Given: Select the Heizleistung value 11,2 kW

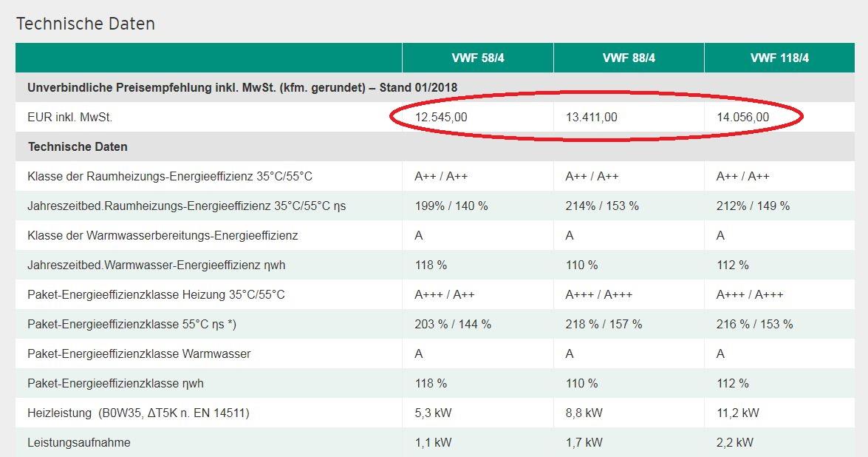Looking at the screenshot, I should coord(738,413).
